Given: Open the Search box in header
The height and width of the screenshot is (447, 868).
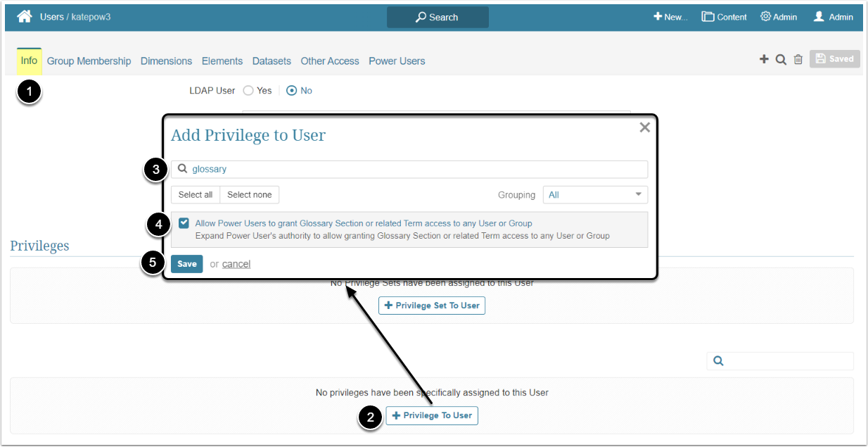Looking at the screenshot, I should pos(438,17).
